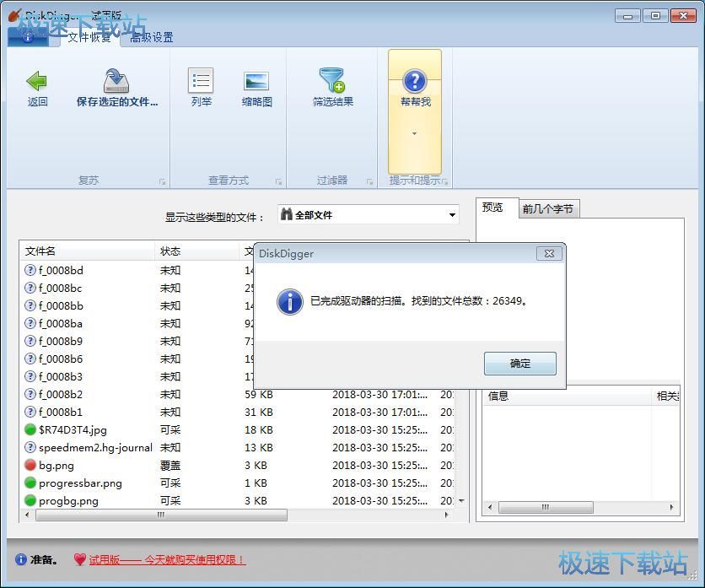The width and height of the screenshot is (705, 588).
Task: Select file $R74D3T4.jpg
Action: [x=73, y=430]
